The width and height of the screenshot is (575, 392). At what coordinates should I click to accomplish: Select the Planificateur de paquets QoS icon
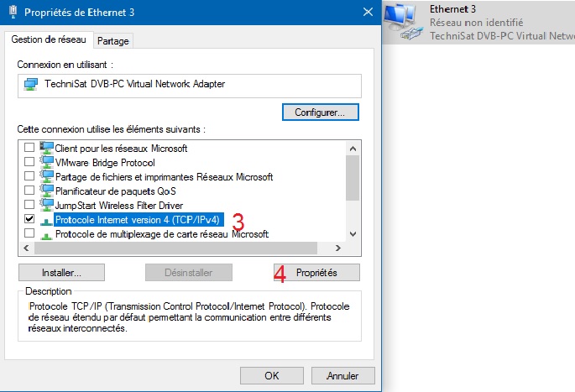coord(46,191)
